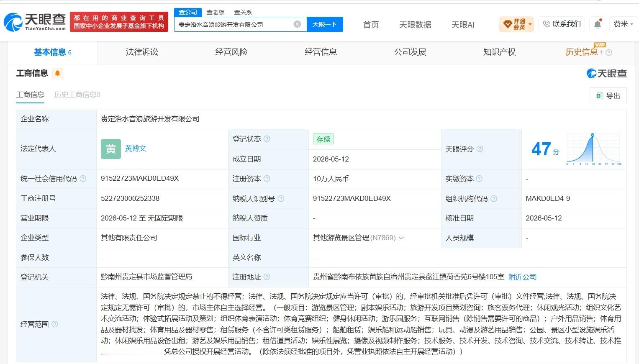
Task: Open the 经营风险 tab
Action: [231, 52]
